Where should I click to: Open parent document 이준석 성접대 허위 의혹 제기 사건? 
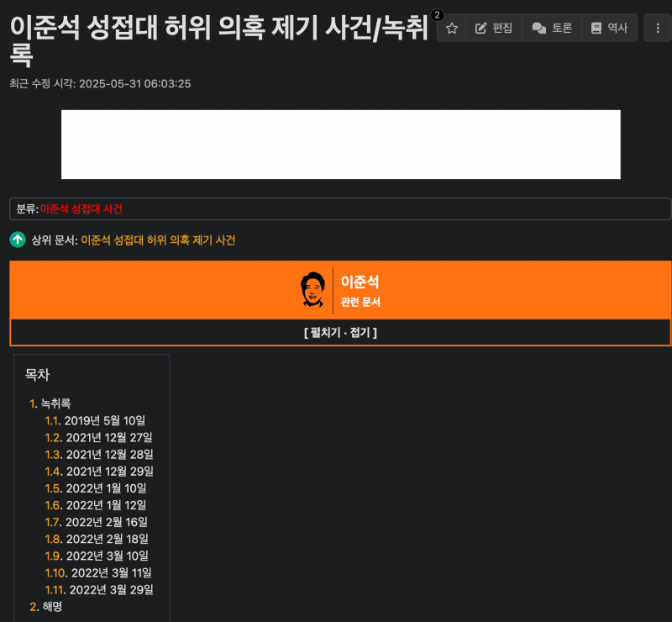pyautogui.click(x=156, y=240)
